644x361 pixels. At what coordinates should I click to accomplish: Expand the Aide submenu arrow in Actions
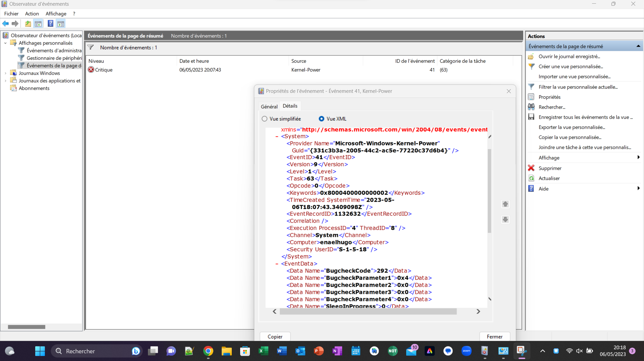pyautogui.click(x=638, y=188)
